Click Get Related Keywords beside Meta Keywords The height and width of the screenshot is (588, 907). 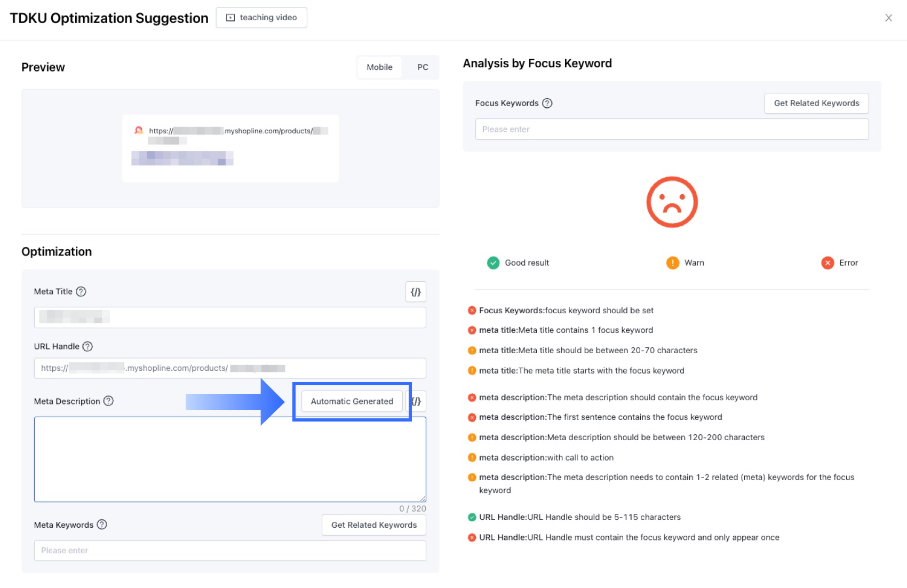(x=374, y=525)
